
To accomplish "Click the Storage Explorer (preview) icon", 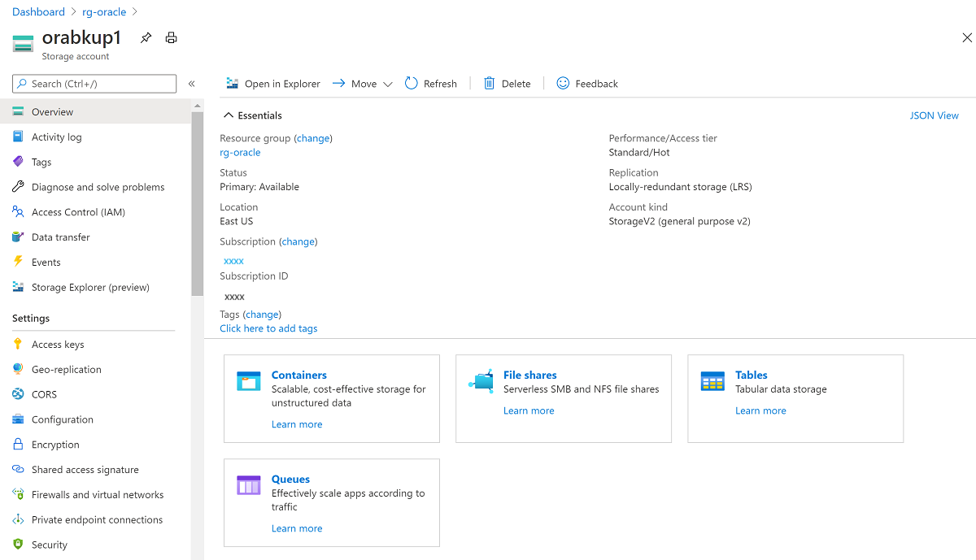I will click(18, 288).
